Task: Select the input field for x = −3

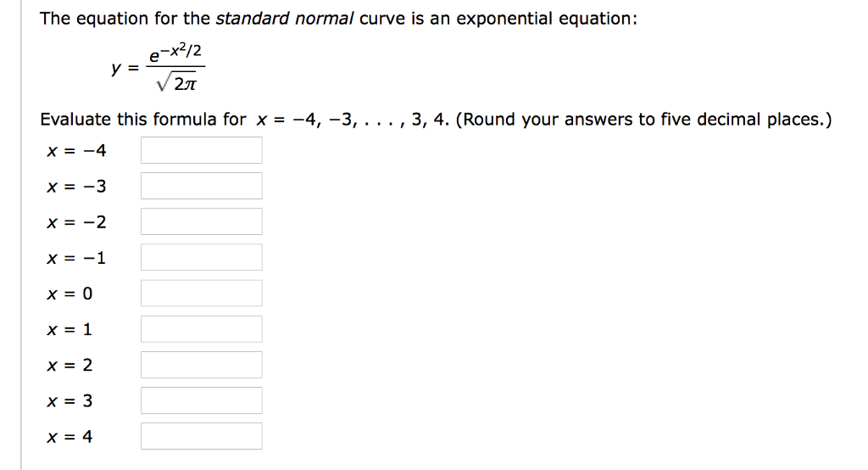Action: pos(202,186)
